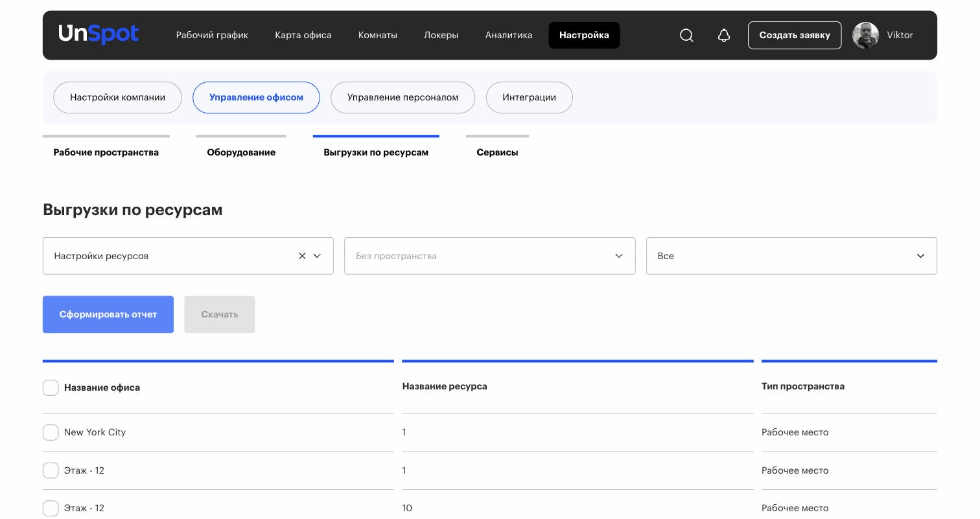Click the Скачать button

(220, 314)
